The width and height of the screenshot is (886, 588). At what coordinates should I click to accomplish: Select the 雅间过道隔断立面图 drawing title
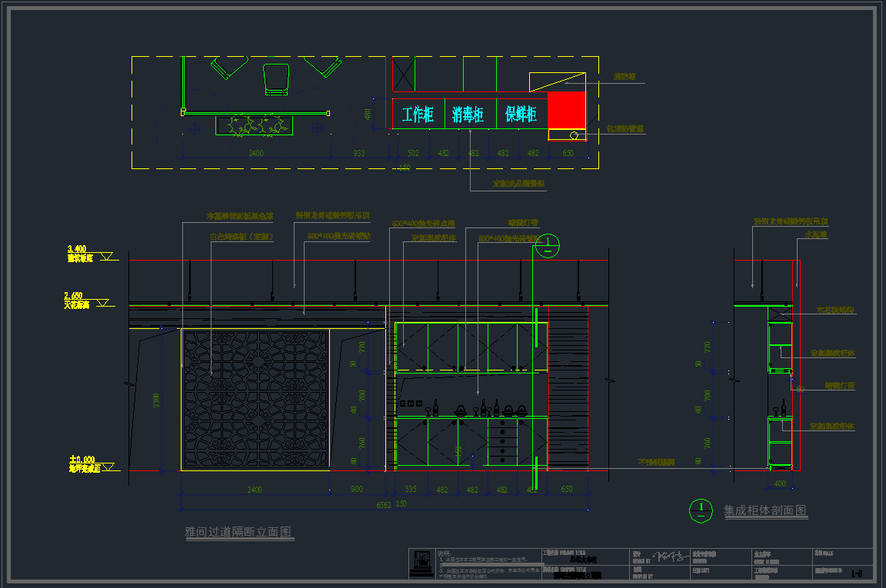click(x=238, y=532)
